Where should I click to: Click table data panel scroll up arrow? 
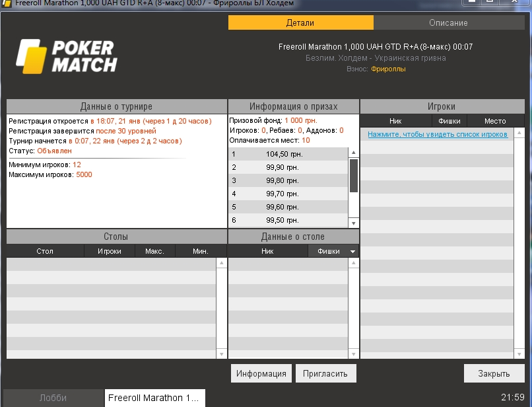point(354,262)
